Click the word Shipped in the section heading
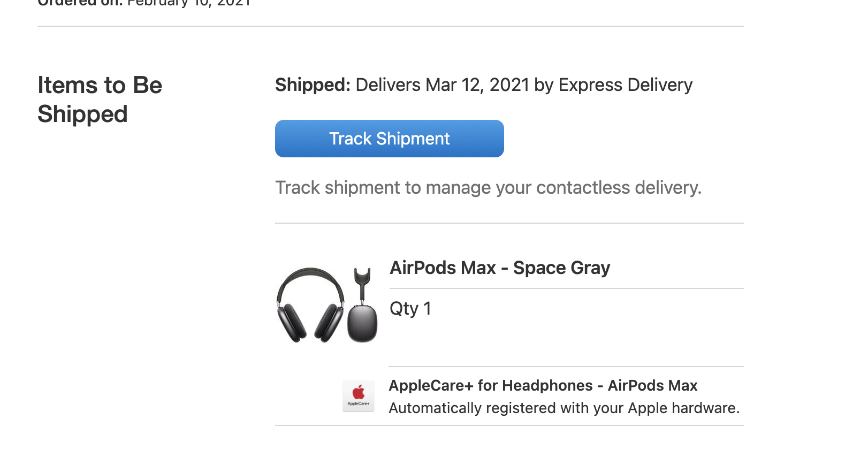Screen dimensions: 868x457 pos(82,115)
